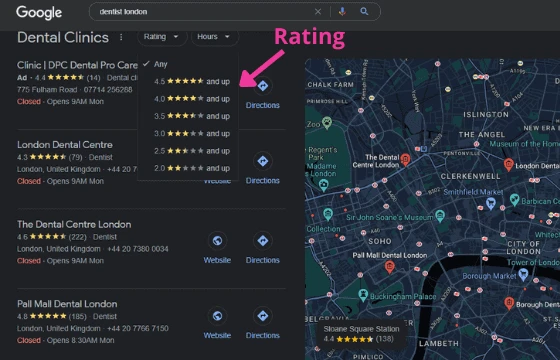Click THE ANGEL label on map
The image size is (560, 360).
tap(482, 135)
